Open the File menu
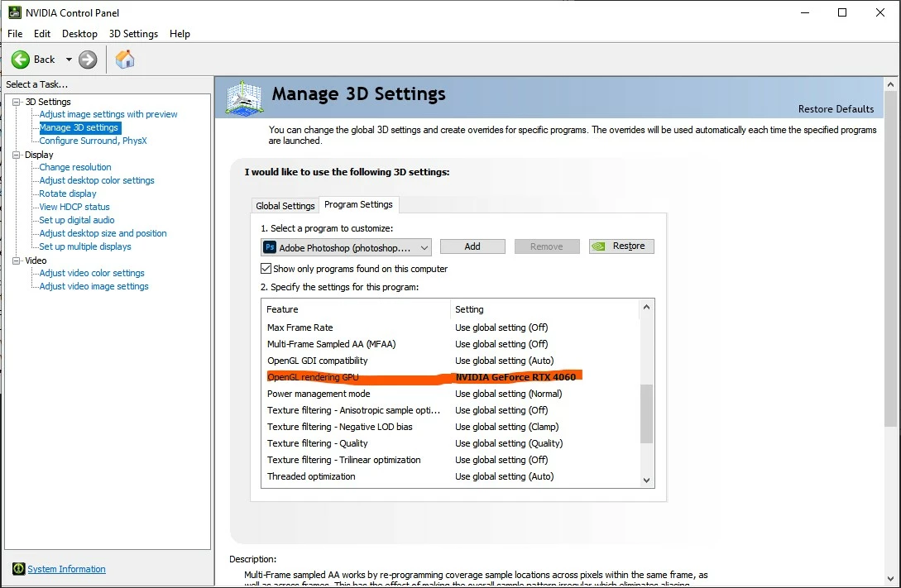Image resolution: width=901 pixels, height=588 pixels. tap(15, 33)
